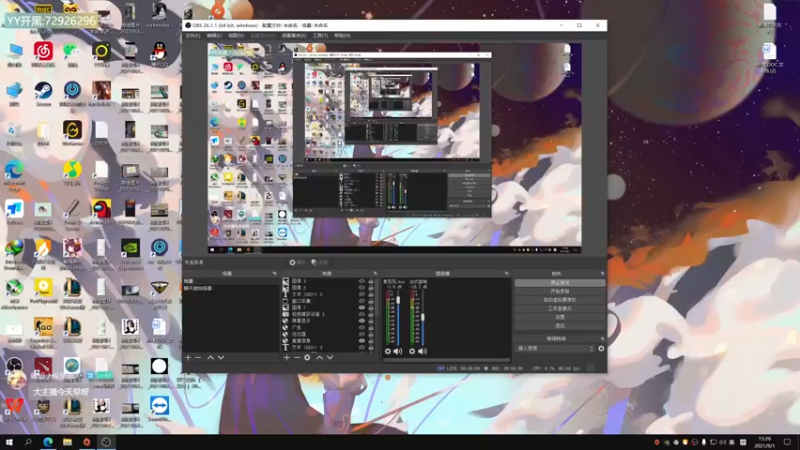Hide the 弹幕显示 source via eye icon

click(362, 321)
